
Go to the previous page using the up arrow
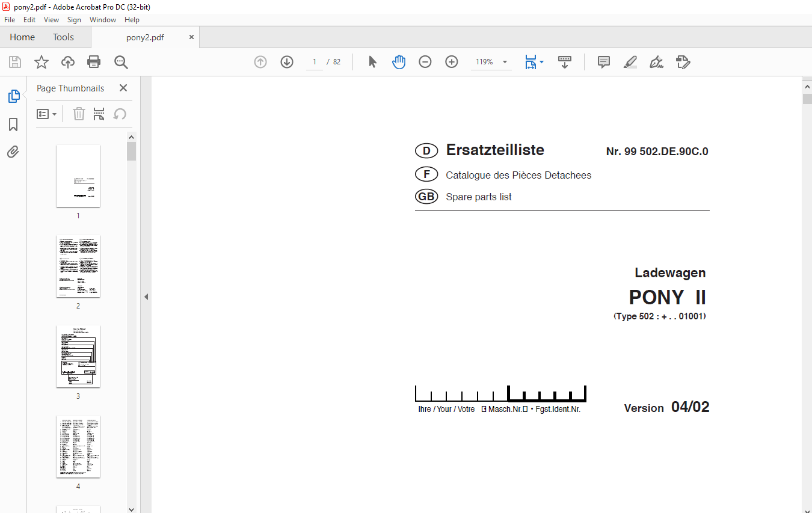[x=260, y=62]
